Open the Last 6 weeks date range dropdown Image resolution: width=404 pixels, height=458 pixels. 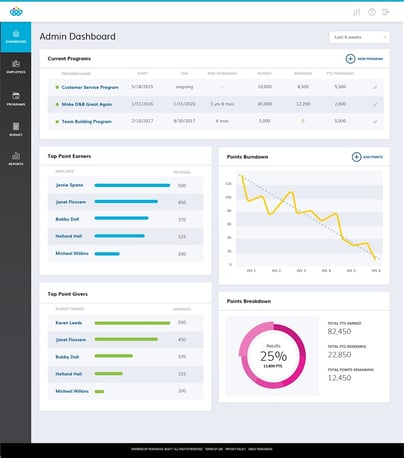[x=359, y=37]
